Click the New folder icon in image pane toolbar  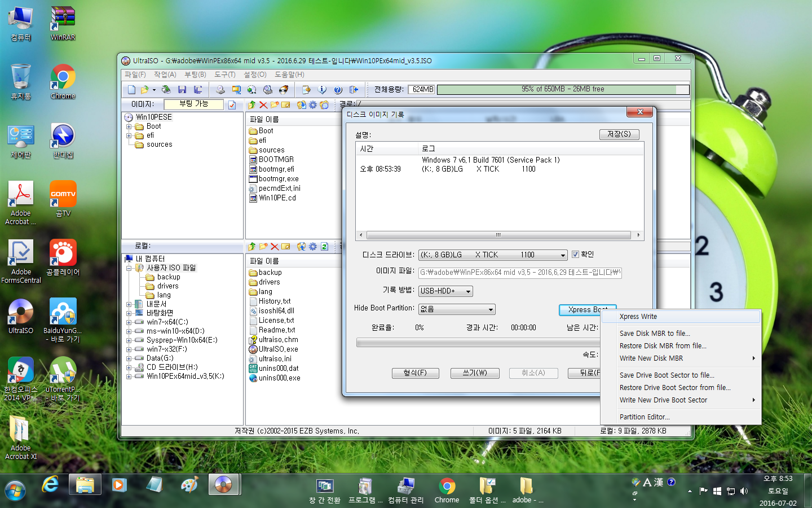pyautogui.click(x=275, y=104)
